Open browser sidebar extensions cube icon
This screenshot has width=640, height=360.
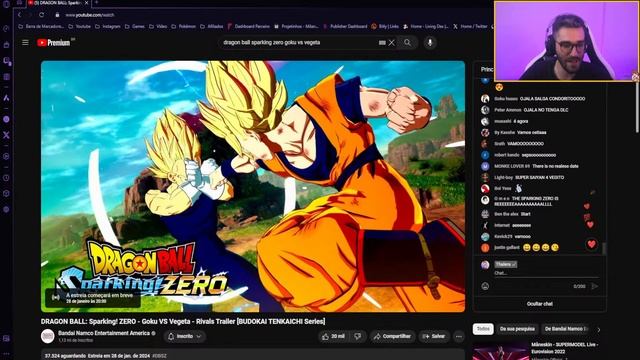coord(6,193)
